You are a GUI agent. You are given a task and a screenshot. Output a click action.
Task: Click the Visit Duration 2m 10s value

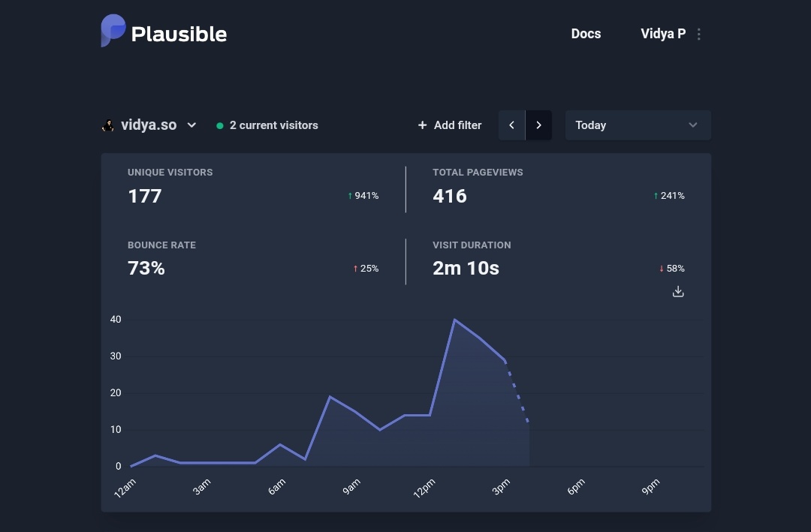point(466,268)
